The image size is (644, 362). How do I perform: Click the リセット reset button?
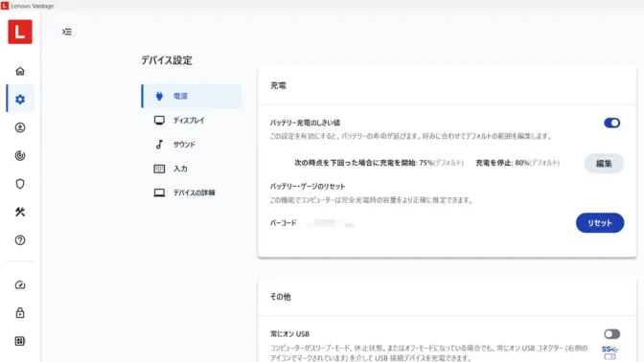(x=600, y=223)
